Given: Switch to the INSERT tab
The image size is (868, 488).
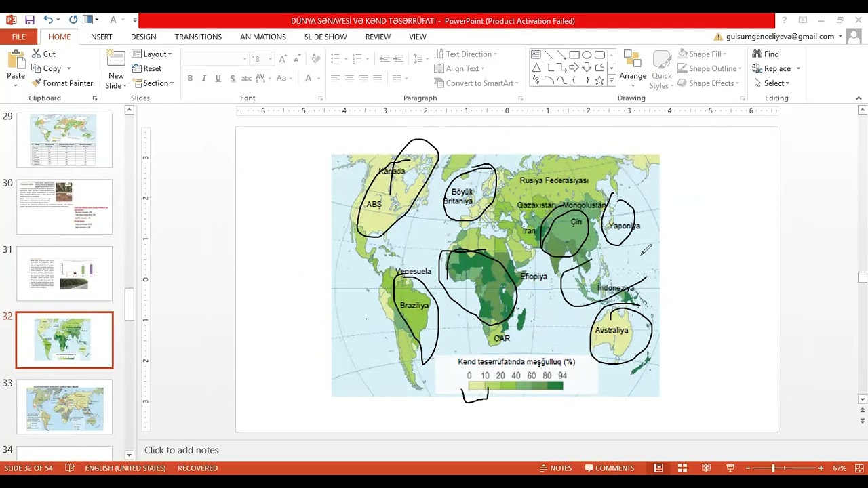Looking at the screenshot, I should (x=100, y=37).
